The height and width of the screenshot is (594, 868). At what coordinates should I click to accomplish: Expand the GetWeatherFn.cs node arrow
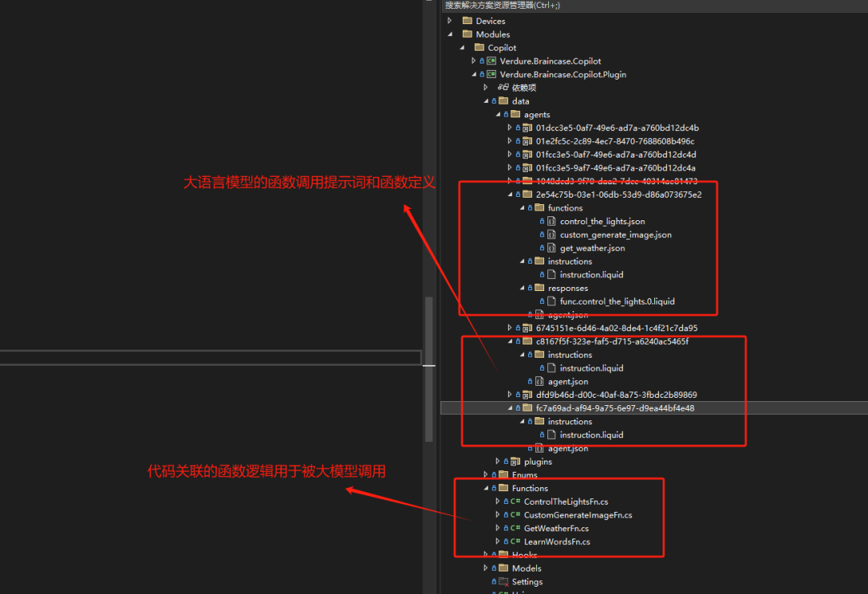pos(497,528)
